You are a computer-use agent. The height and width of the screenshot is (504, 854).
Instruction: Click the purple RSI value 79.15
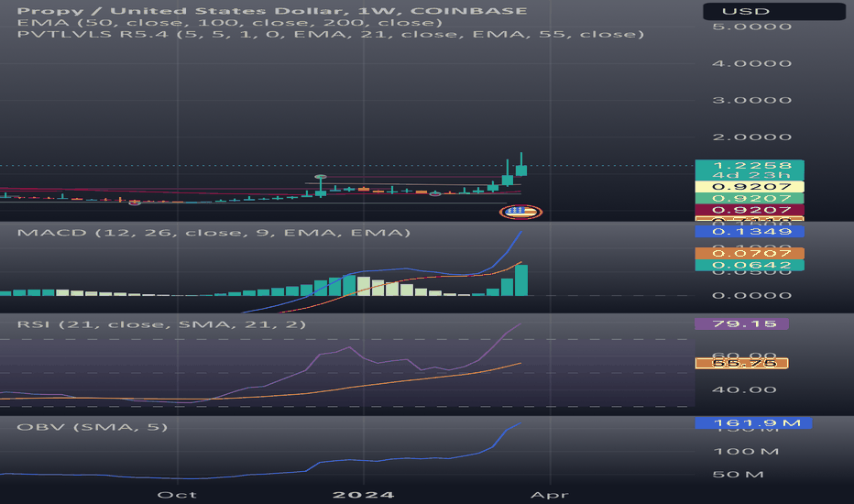(x=742, y=323)
